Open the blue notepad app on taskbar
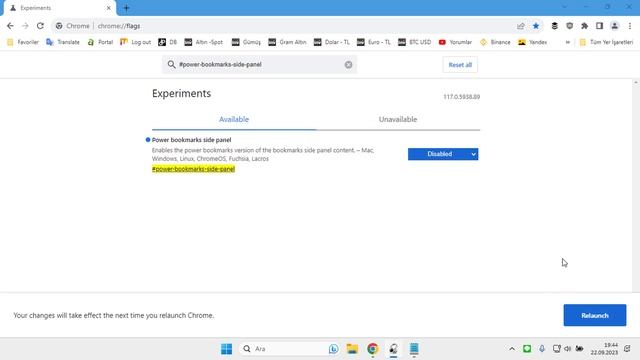The height and width of the screenshot is (360, 640). click(414, 349)
